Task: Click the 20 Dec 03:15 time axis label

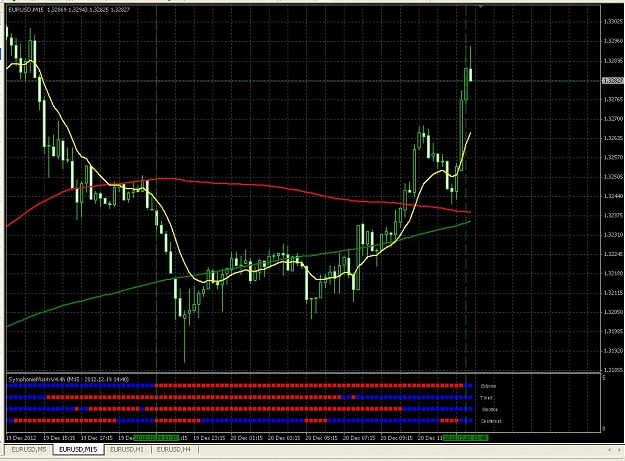Action: coord(284,438)
